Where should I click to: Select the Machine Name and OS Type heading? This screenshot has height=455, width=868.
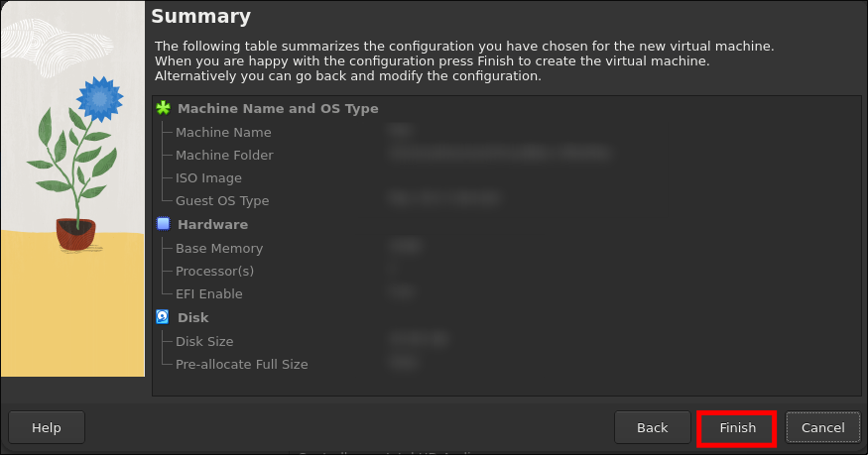[278, 109]
